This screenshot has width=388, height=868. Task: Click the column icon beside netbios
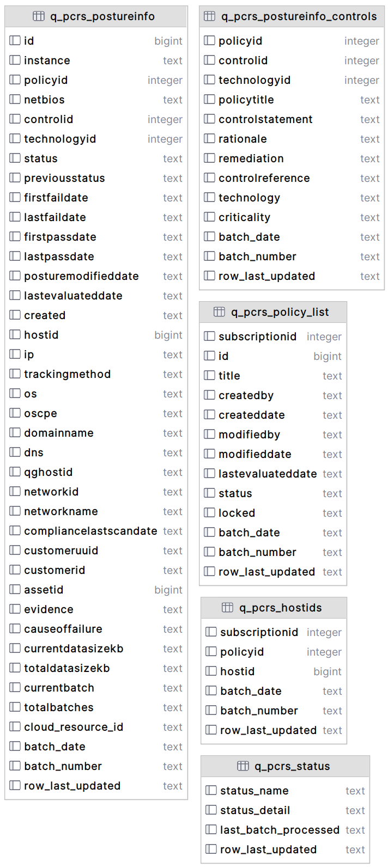15,100
